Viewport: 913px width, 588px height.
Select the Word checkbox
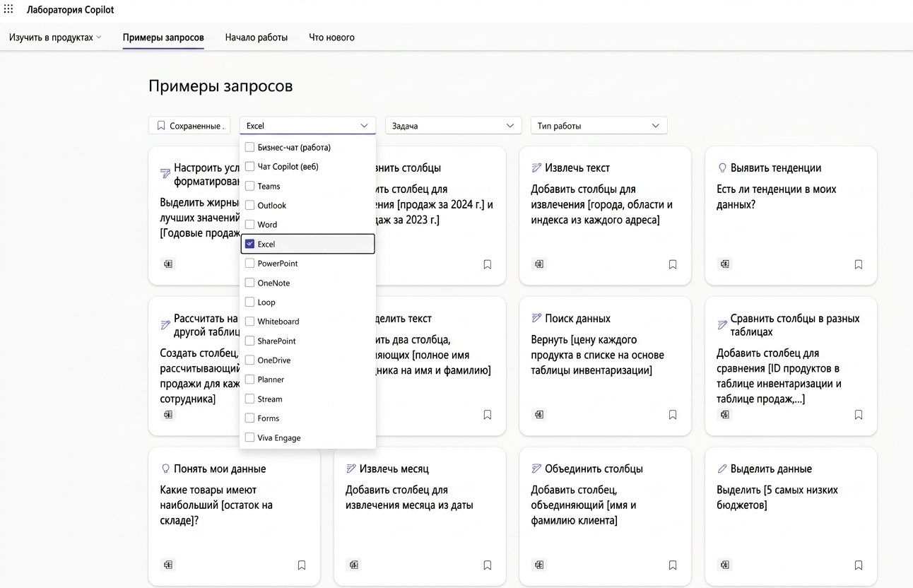point(249,225)
